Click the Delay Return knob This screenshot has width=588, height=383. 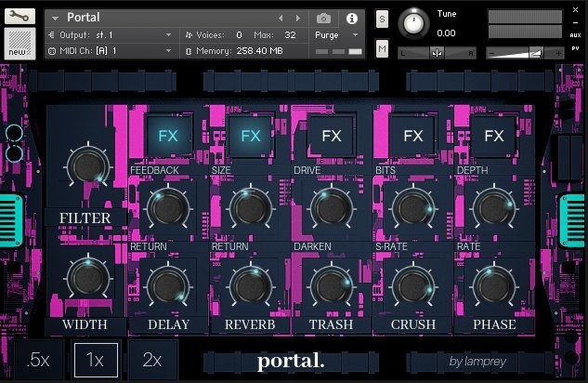pyautogui.click(x=168, y=286)
